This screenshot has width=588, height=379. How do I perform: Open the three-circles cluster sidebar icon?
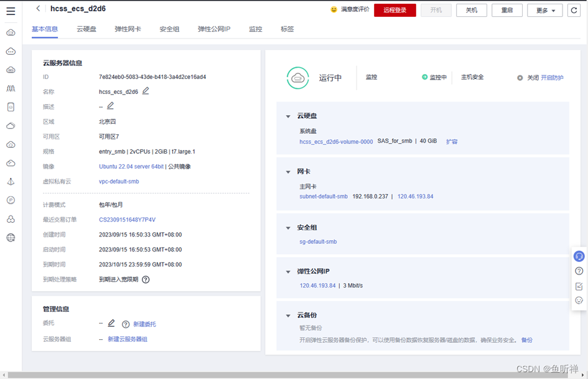(11, 219)
